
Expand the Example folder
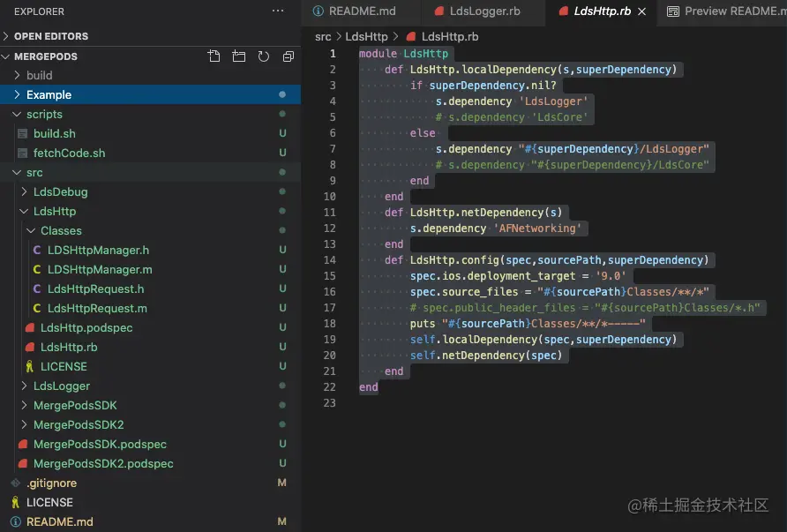[x=17, y=94]
